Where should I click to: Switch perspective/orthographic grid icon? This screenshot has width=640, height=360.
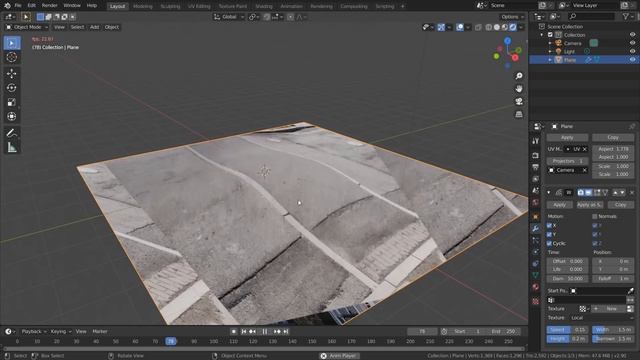(519, 114)
